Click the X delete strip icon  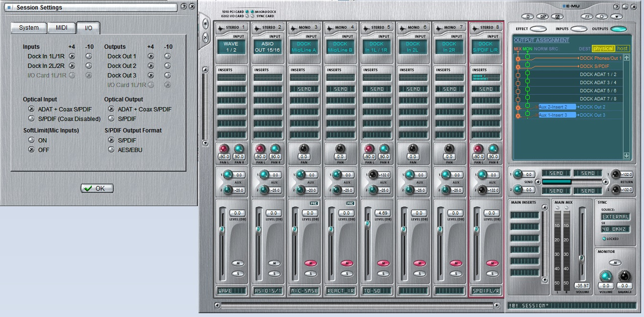(x=205, y=38)
